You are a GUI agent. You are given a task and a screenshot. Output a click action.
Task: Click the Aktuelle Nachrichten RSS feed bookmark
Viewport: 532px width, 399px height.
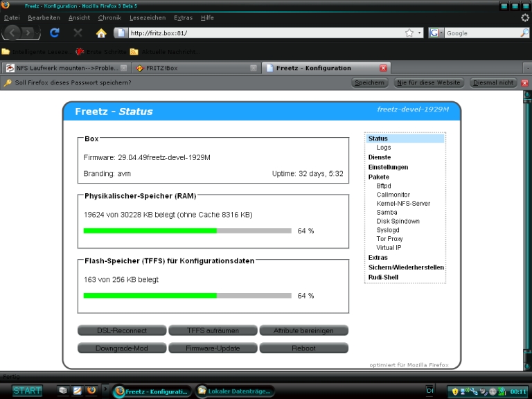click(165, 51)
